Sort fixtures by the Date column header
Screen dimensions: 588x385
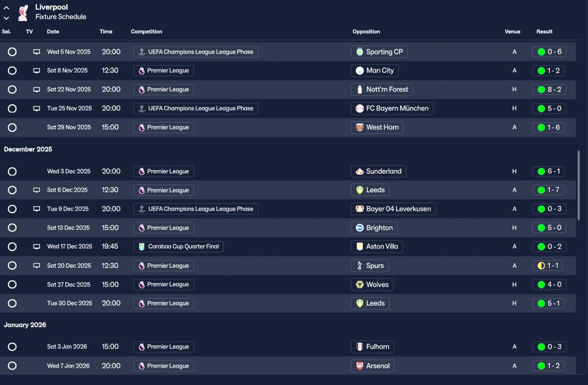tap(53, 32)
